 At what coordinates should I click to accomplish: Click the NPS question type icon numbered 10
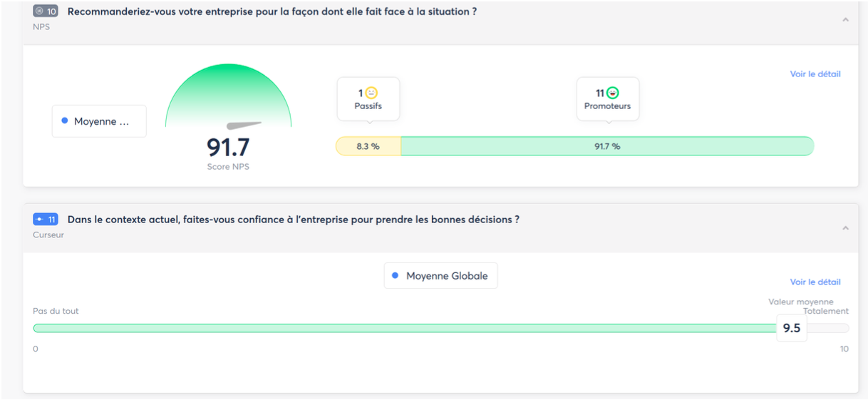click(46, 11)
